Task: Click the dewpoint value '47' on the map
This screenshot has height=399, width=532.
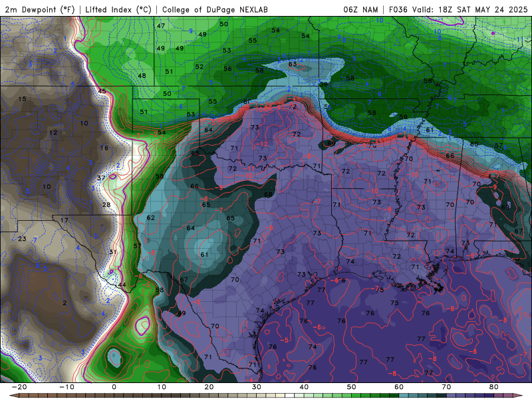Action: [161, 26]
